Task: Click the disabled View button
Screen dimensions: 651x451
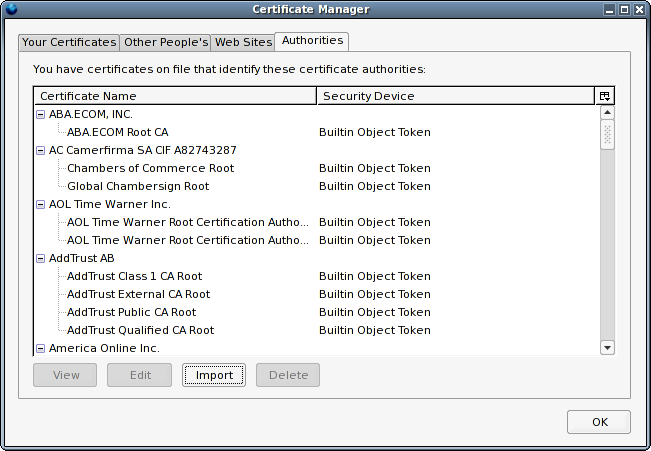Action: click(x=65, y=375)
